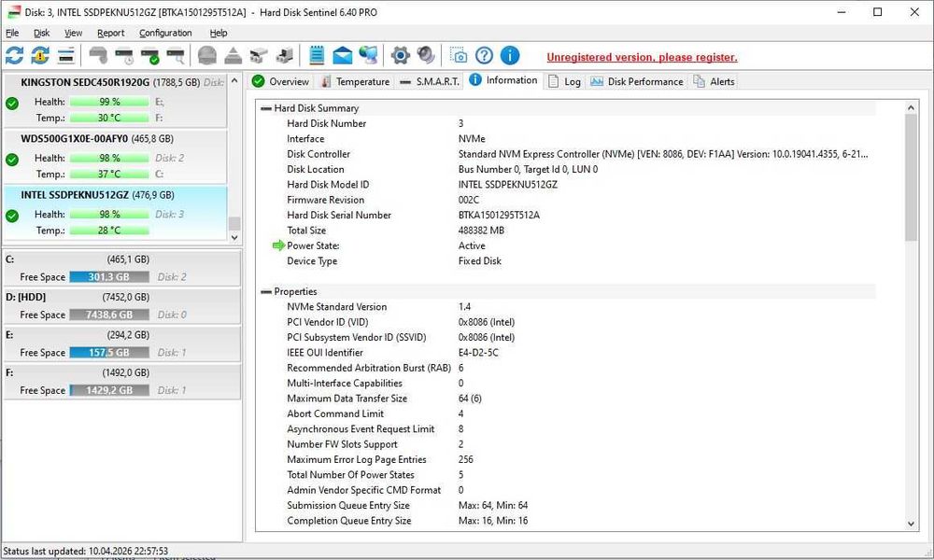
Task: Click KINGSTON health bar showing 99 %
Action: tap(109, 102)
